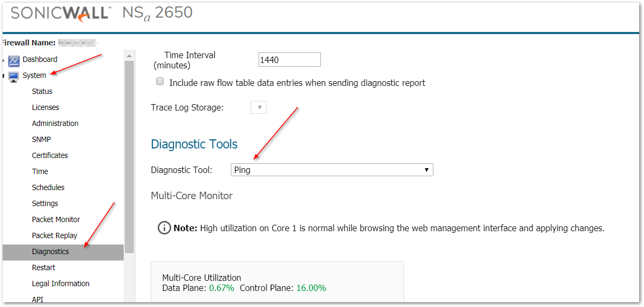Click the sidebar scrollbar up arrow
The image size is (644, 307).
pyautogui.click(x=129, y=56)
